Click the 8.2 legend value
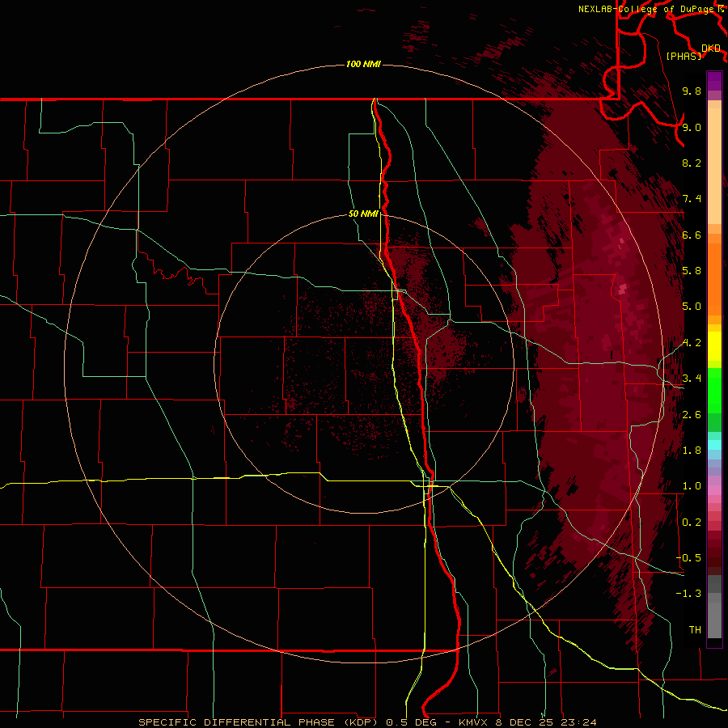This screenshot has width=728, height=728. [692, 163]
